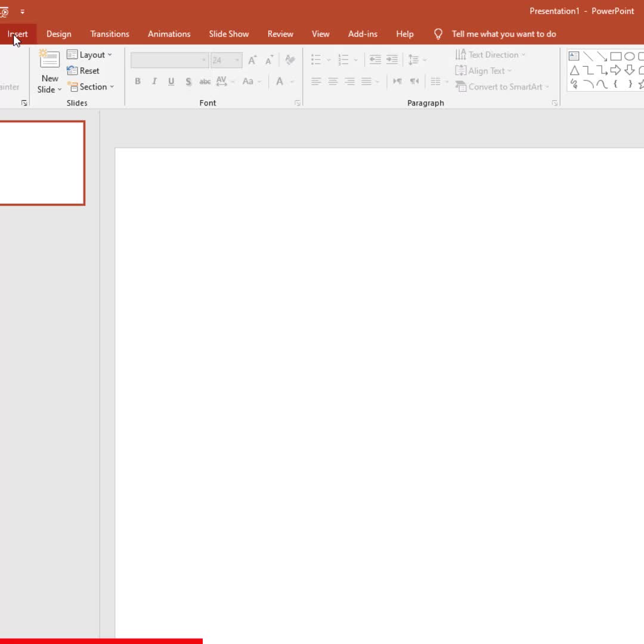Select the slide 1 thumbnail

(x=42, y=163)
